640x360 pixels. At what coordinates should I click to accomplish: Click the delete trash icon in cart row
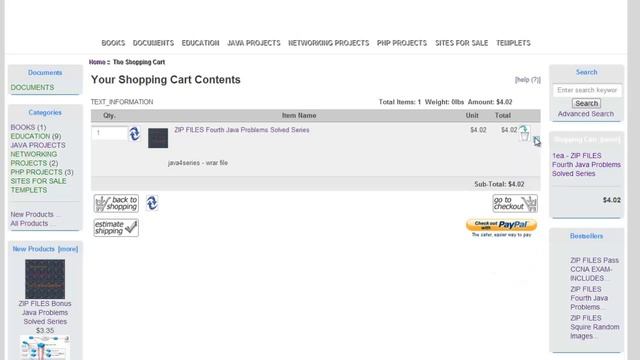524,134
